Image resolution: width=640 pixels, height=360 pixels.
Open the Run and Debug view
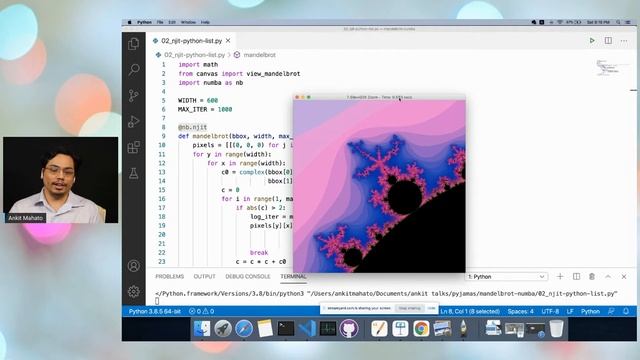(x=133, y=121)
